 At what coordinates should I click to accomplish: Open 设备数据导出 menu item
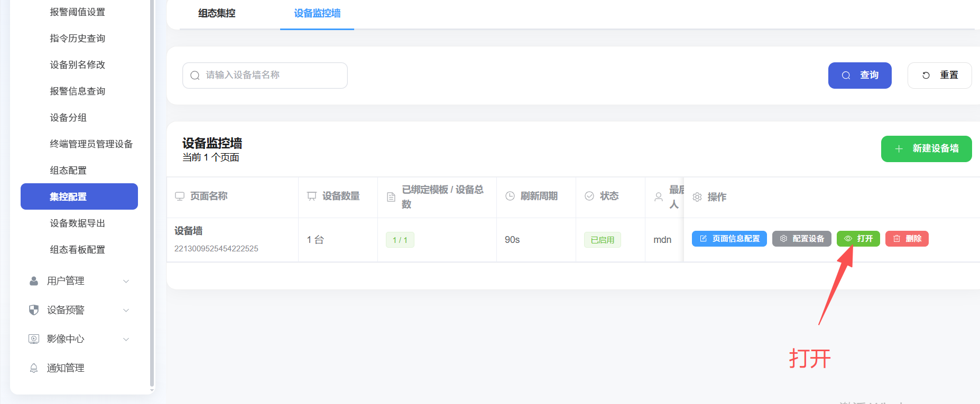coord(78,223)
